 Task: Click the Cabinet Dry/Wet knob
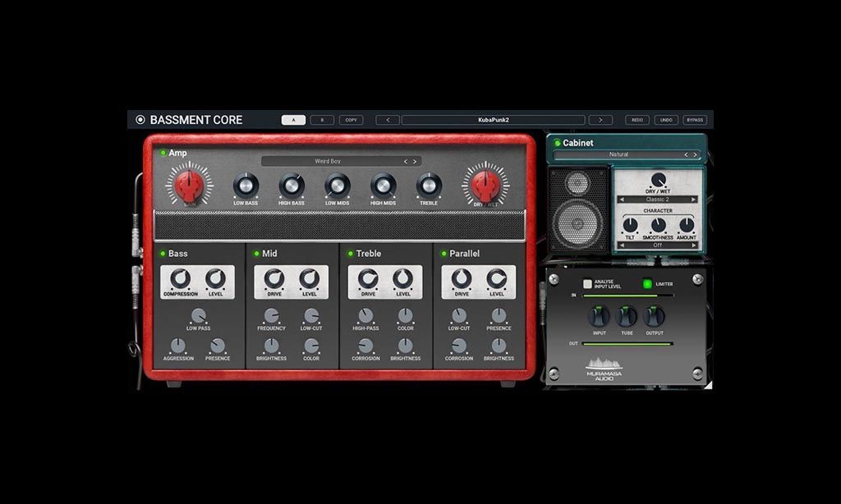click(x=658, y=180)
